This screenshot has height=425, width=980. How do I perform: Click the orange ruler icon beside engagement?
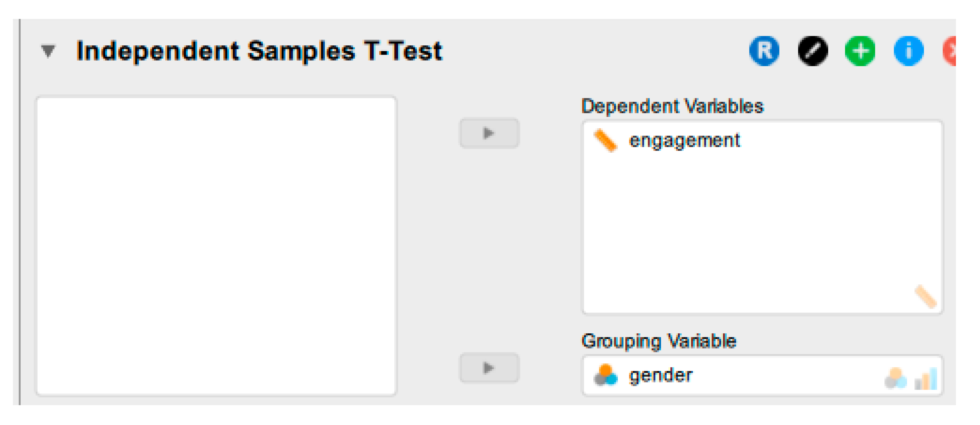605,141
